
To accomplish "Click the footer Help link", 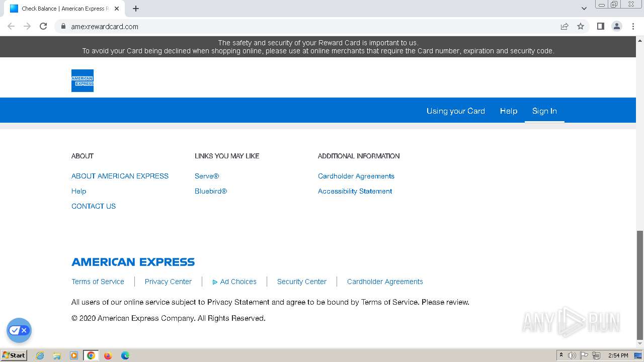I will [78, 191].
